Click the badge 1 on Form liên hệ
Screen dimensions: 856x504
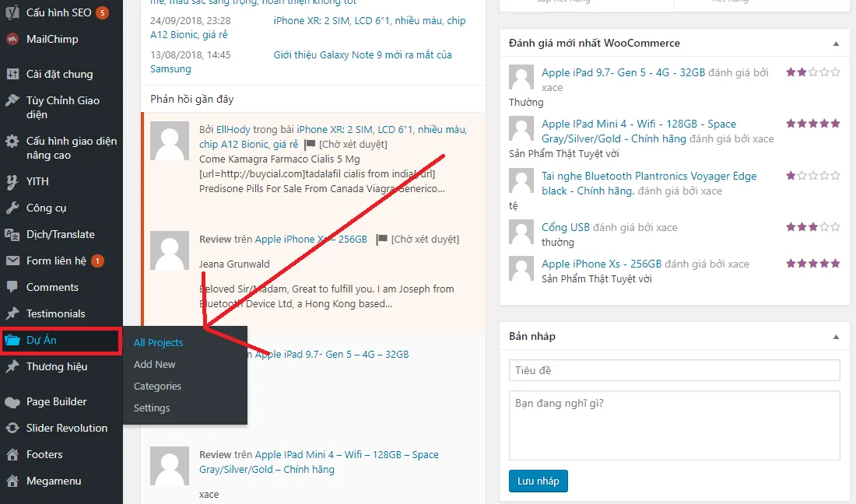(x=97, y=261)
